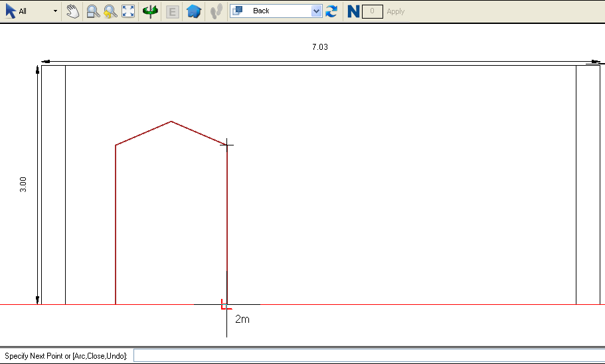
Task: Click the footsteps walkthrough icon
Action: tap(216, 11)
